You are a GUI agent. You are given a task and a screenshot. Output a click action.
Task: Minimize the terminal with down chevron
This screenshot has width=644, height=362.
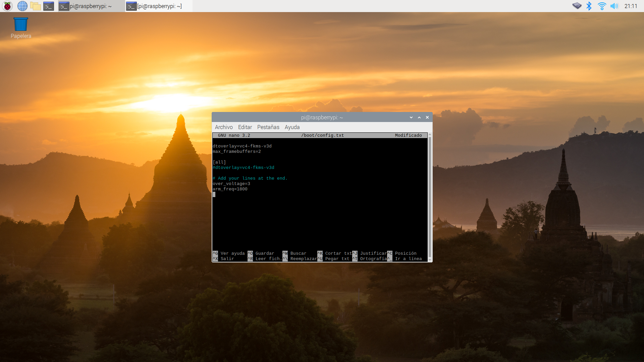(x=411, y=117)
